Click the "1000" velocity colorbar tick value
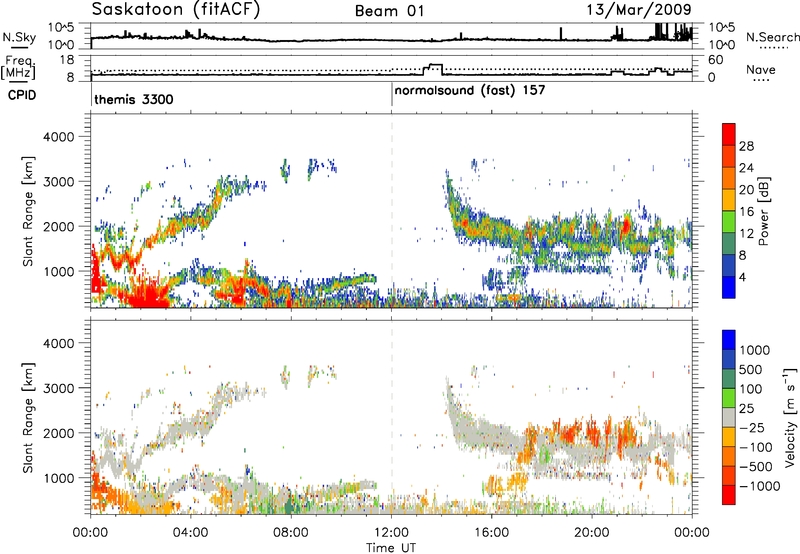This screenshot has width=800, height=554. [x=755, y=350]
